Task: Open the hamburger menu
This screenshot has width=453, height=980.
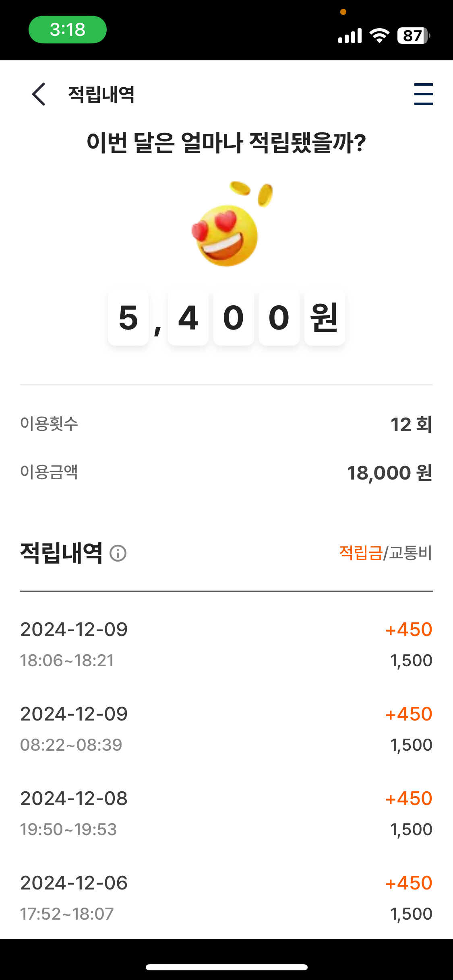Action: coord(423,94)
